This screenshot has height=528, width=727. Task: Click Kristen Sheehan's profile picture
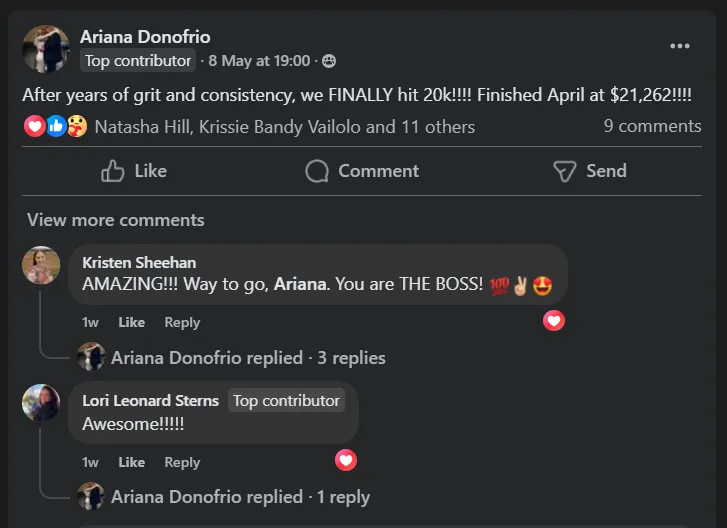point(41,265)
